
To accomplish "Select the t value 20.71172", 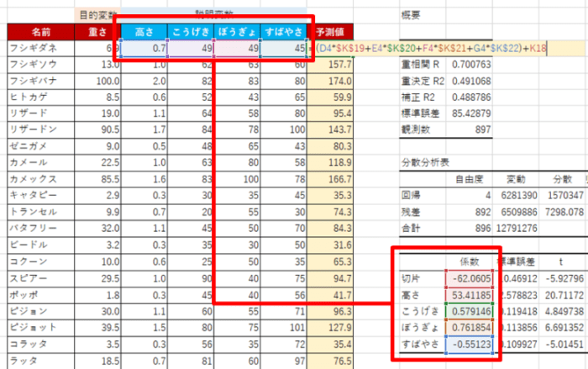I will coord(563,295).
